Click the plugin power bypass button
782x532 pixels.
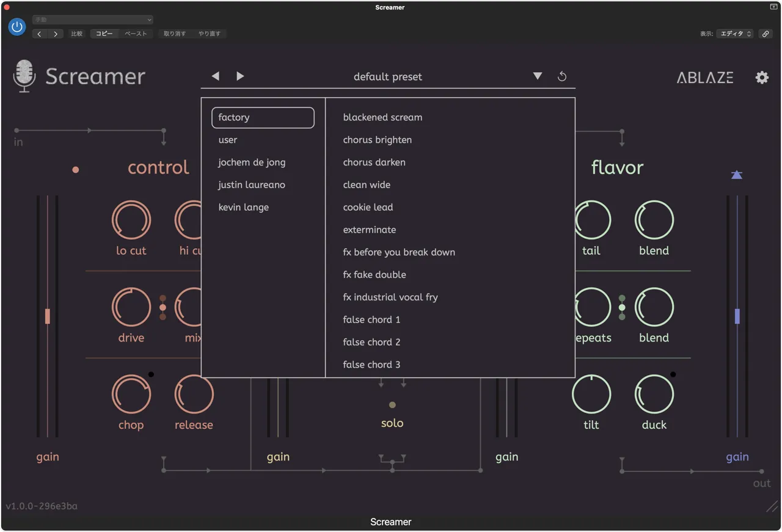(x=17, y=27)
